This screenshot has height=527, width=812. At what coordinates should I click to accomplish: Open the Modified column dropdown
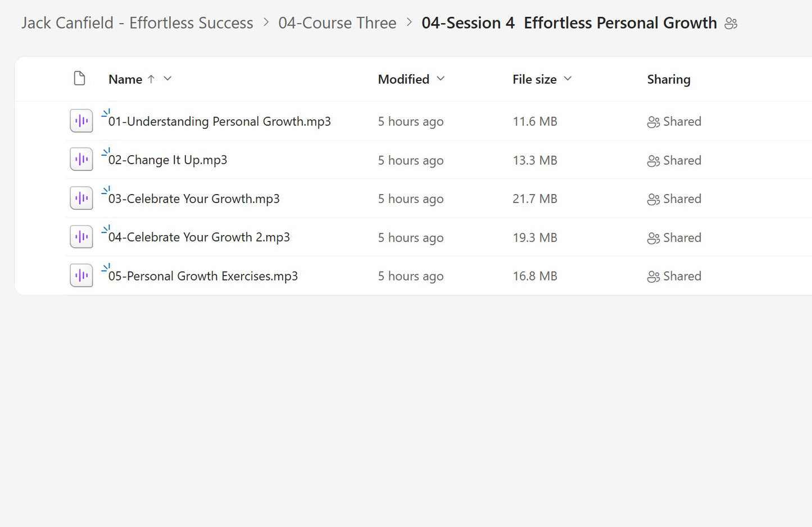[440, 79]
